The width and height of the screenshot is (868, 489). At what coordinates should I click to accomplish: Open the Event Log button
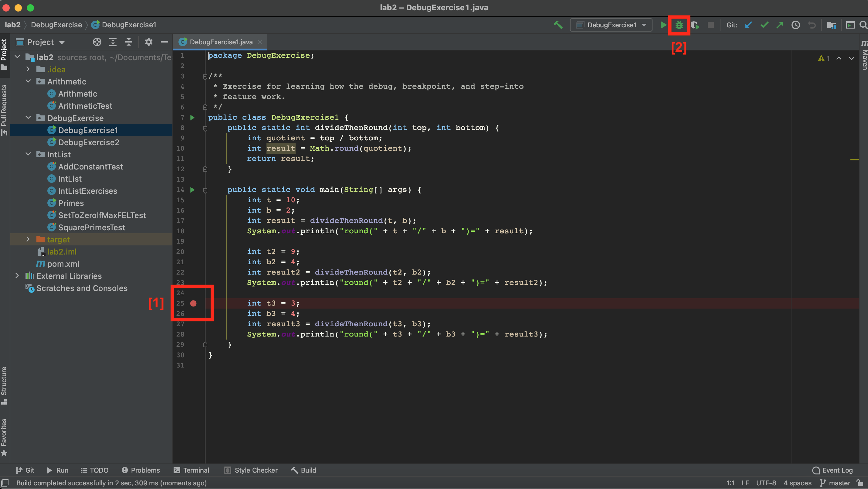pyautogui.click(x=832, y=470)
